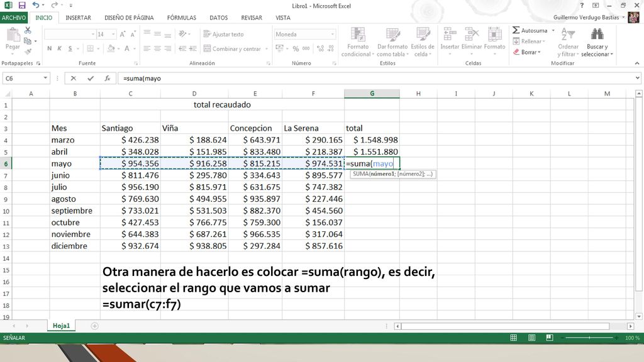
Task: Toggle Ajustar texto wrap text
Action: [223, 35]
